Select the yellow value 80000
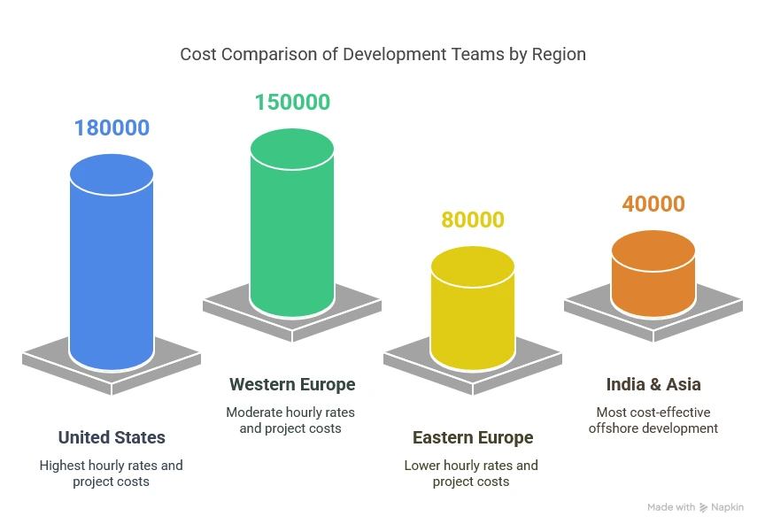Screen dimensions: 765x532 (473, 220)
